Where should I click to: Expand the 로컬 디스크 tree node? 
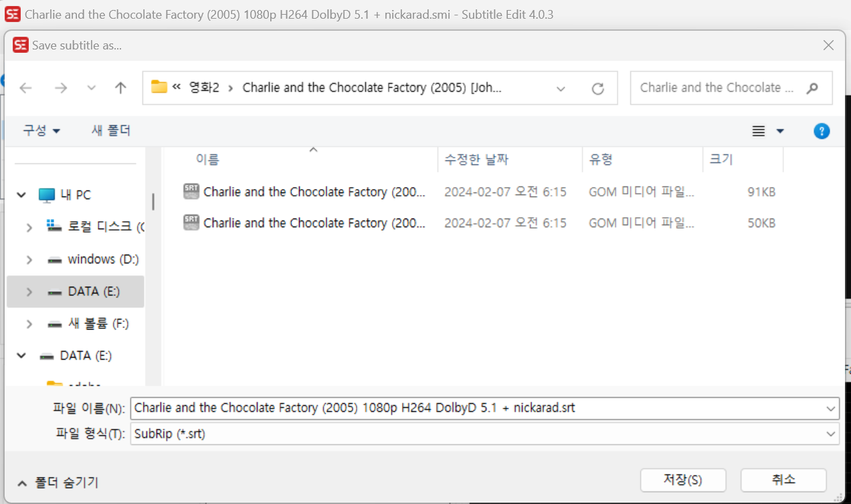[29, 227]
